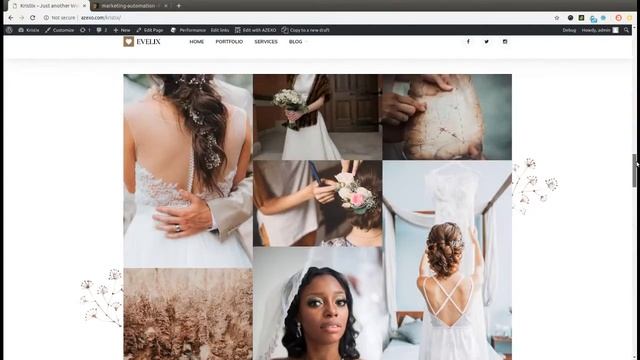Open the comments counter in admin bar
Image resolution: width=640 pixels, height=360 pixels.
(x=102, y=30)
